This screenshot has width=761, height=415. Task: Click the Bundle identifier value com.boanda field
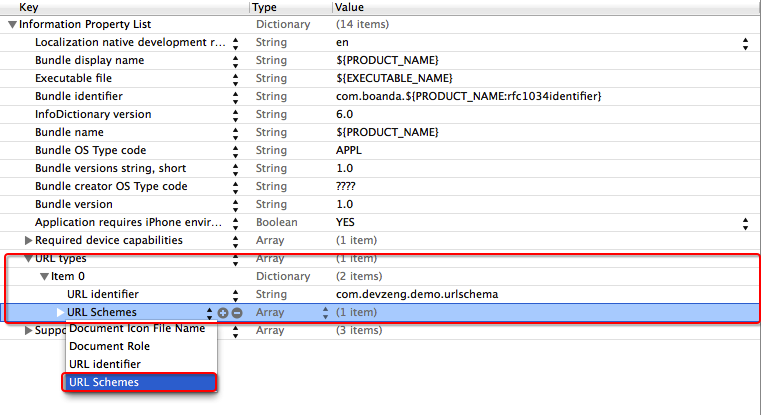[467, 96]
